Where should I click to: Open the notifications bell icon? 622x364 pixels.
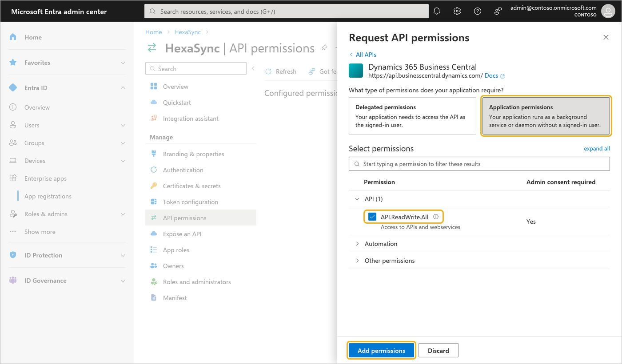[437, 11]
